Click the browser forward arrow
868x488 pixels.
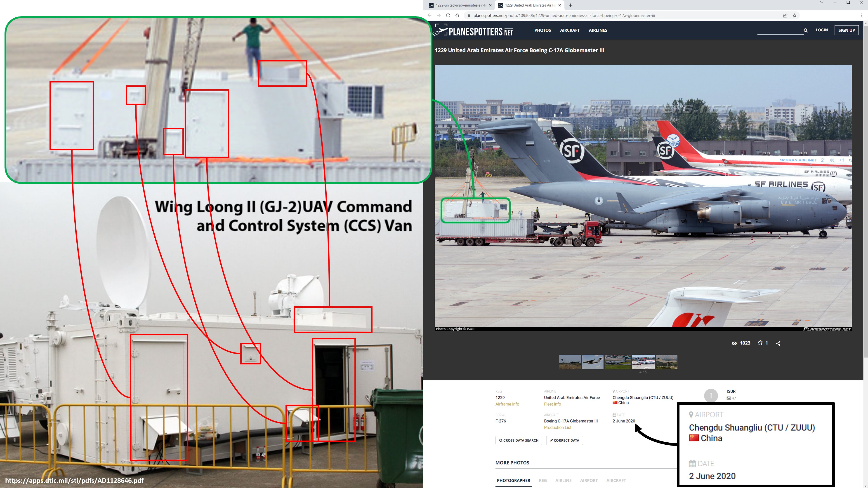[x=438, y=16]
